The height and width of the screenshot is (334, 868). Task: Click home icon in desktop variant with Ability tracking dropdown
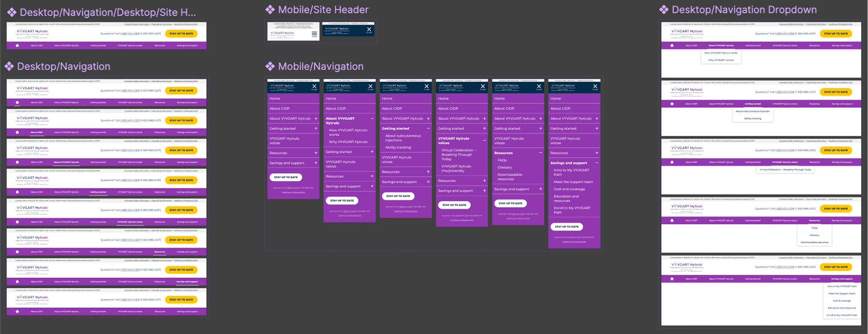click(x=672, y=104)
